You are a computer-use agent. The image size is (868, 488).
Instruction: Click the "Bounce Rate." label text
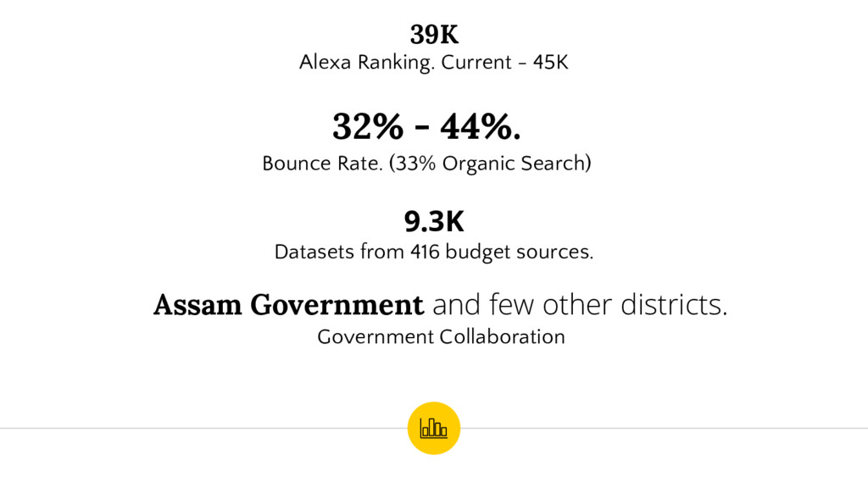point(322,164)
